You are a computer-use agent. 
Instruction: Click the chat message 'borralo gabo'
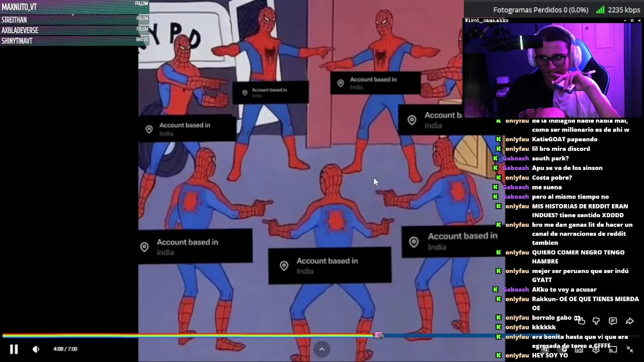coord(556,318)
